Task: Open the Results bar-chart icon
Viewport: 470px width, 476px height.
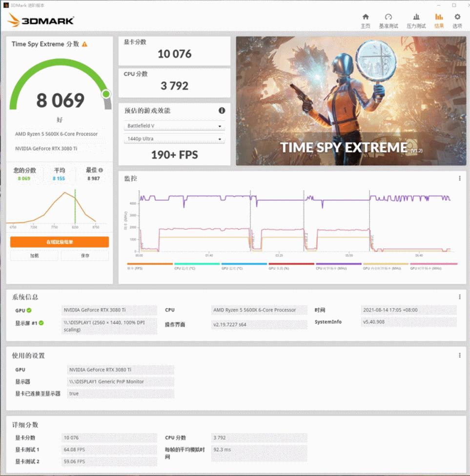Action: pyautogui.click(x=439, y=17)
